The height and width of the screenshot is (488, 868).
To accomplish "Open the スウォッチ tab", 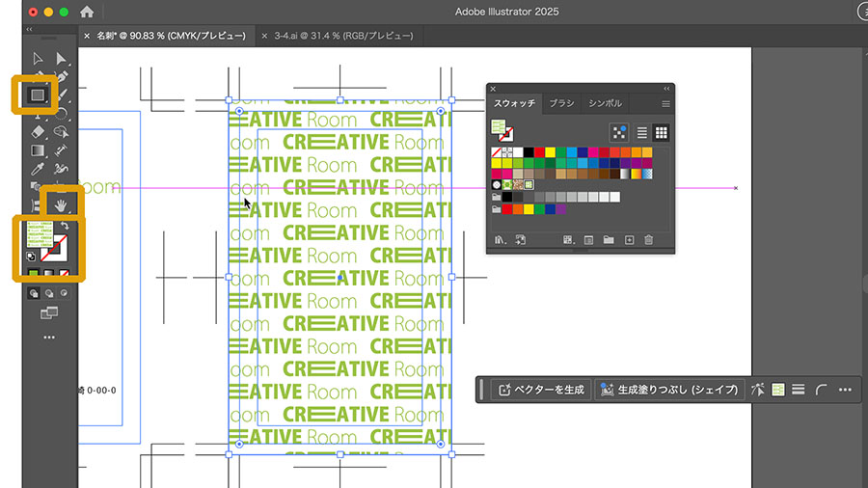I will point(515,103).
